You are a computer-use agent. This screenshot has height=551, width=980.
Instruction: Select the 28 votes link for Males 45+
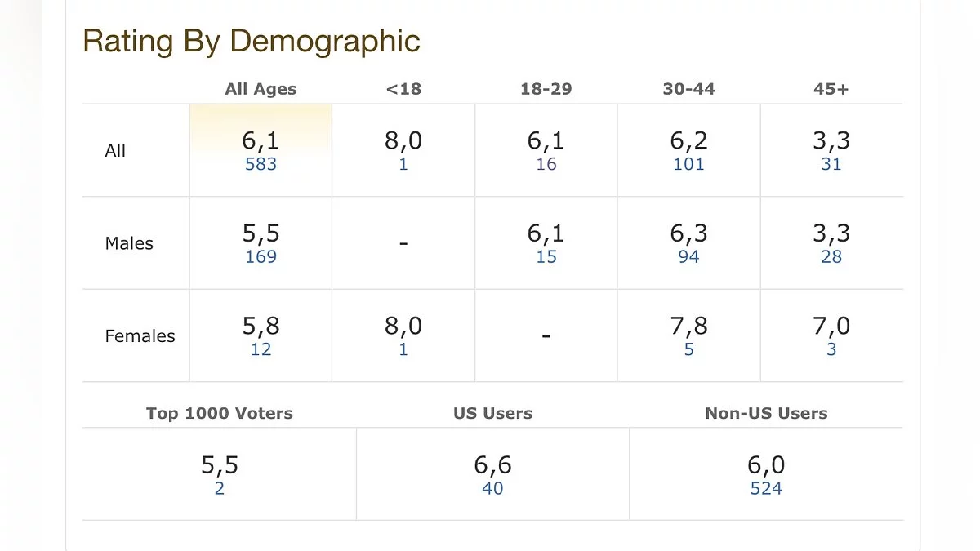831,257
